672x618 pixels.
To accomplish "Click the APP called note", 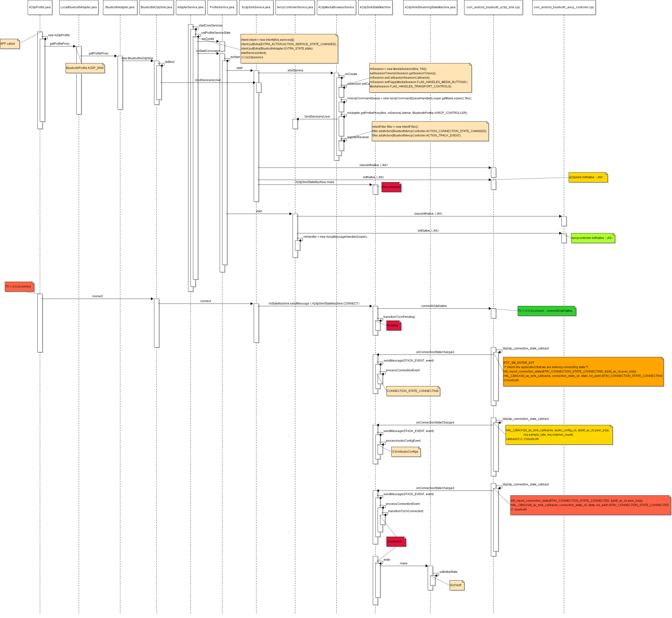I will click(10, 44).
